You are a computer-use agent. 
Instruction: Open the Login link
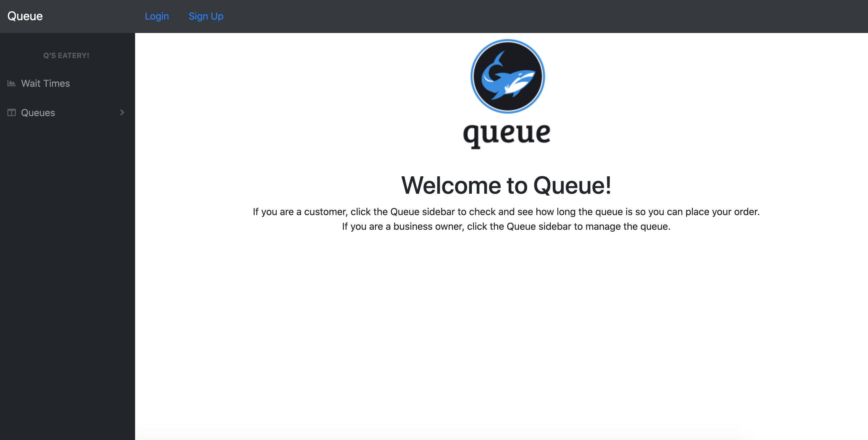click(x=157, y=16)
